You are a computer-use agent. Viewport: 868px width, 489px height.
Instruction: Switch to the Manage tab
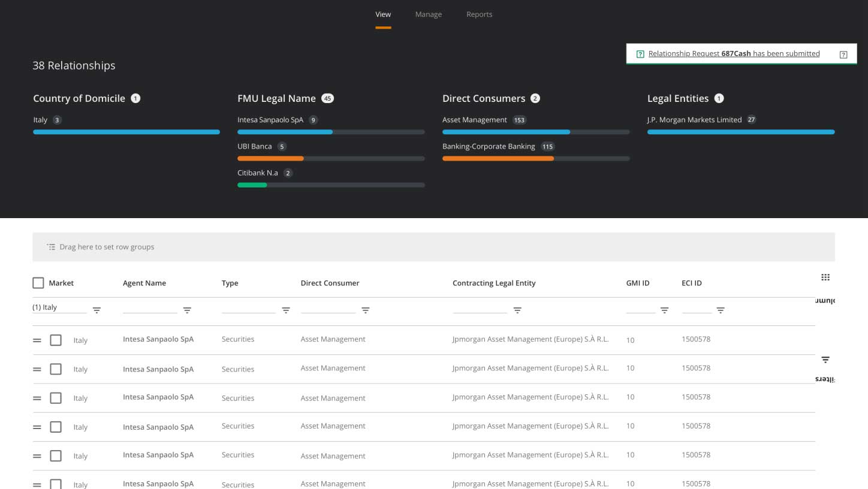[429, 14]
